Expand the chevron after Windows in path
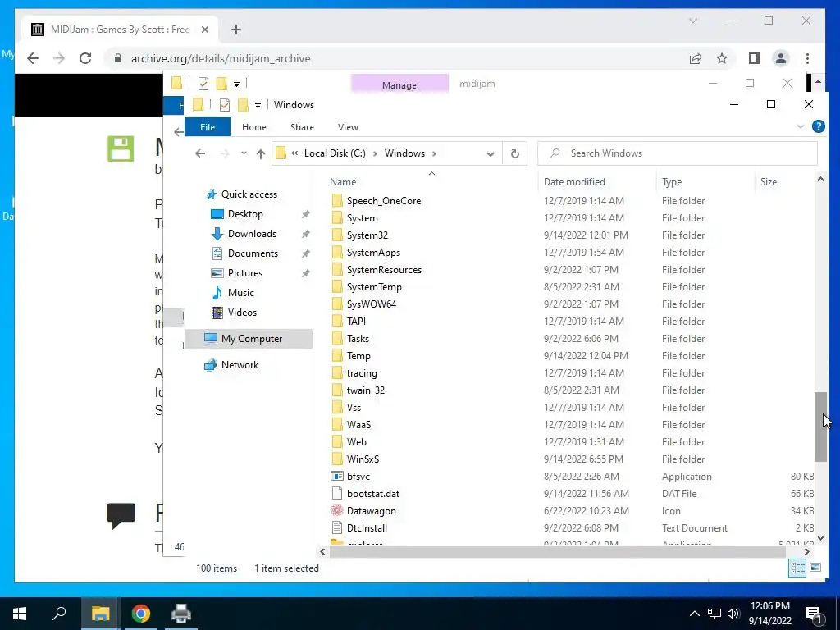840x630 pixels. [434, 153]
